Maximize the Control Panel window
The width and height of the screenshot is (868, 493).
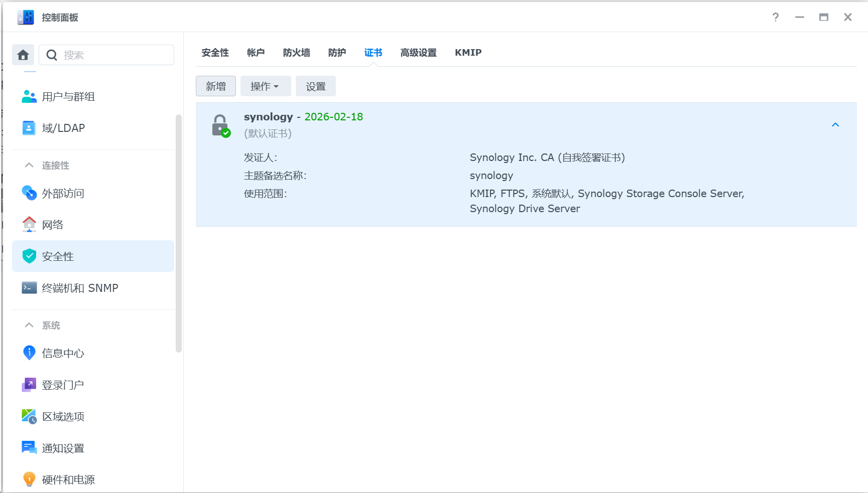coord(824,18)
